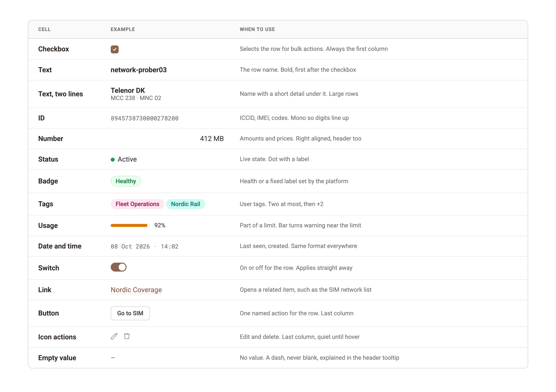Click the Date and time row label
The height and width of the screenshot is (392, 556).
click(x=60, y=246)
